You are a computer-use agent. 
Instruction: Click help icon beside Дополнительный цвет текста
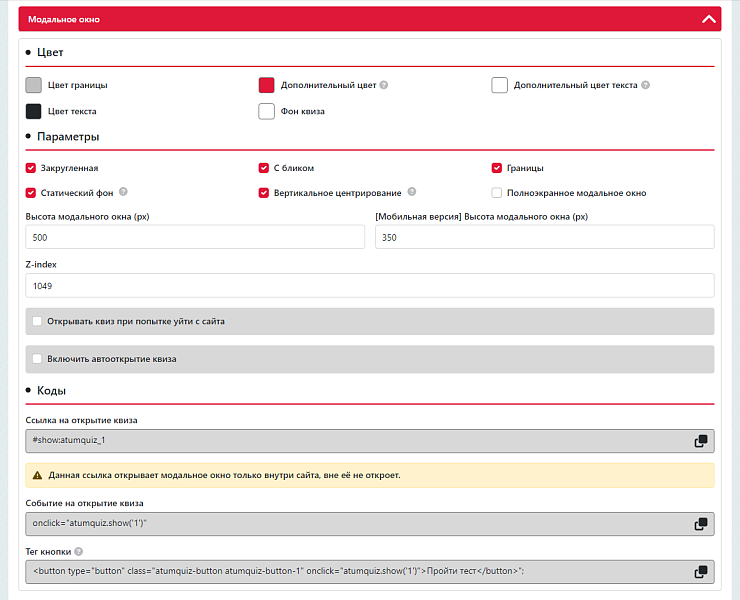click(645, 85)
